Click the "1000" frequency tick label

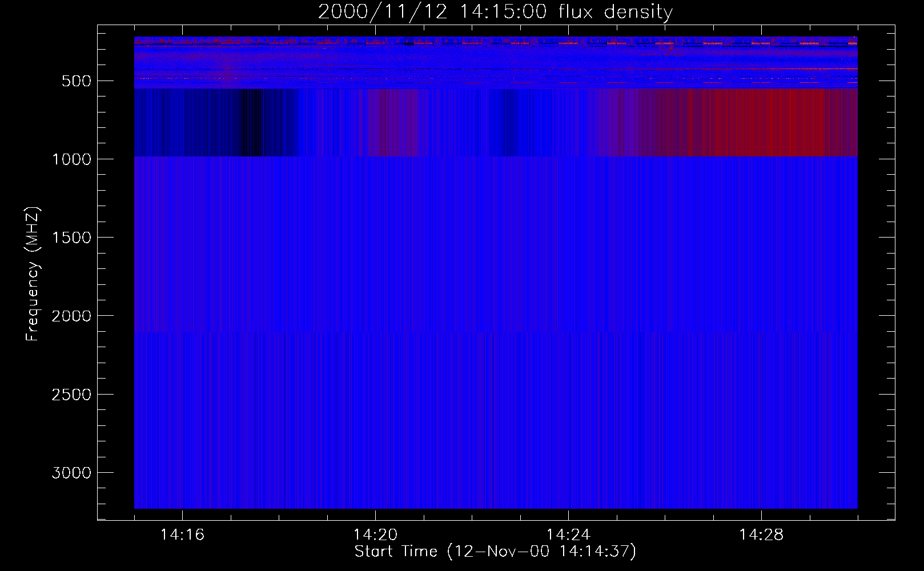(x=71, y=159)
